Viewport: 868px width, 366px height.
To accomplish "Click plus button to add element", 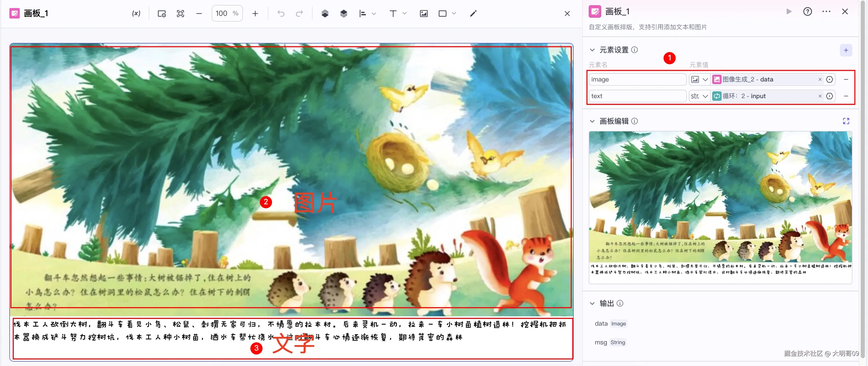I will [846, 50].
